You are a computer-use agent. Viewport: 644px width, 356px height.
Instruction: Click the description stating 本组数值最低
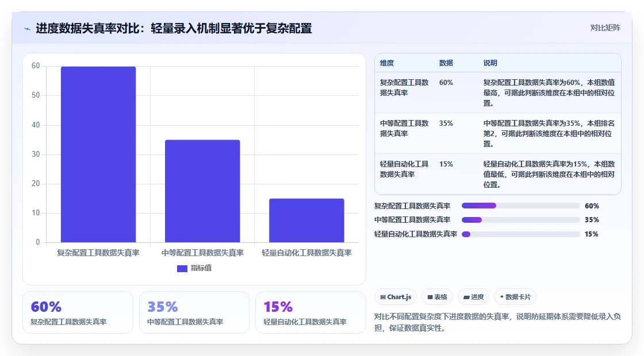(549, 175)
